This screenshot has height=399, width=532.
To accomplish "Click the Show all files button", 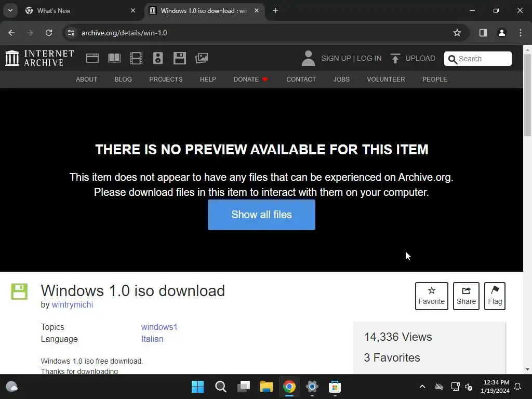I will pyautogui.click(x=261, y=215).
